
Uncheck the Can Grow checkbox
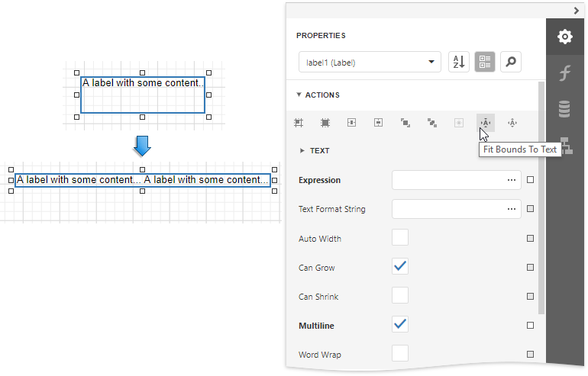[x=400, y=267]
